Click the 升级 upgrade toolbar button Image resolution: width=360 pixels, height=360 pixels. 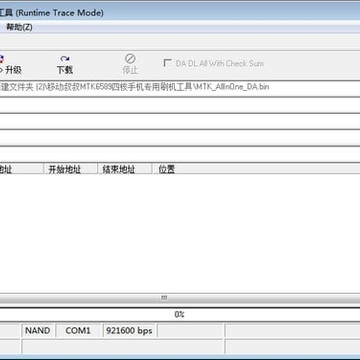pos(10,65)
